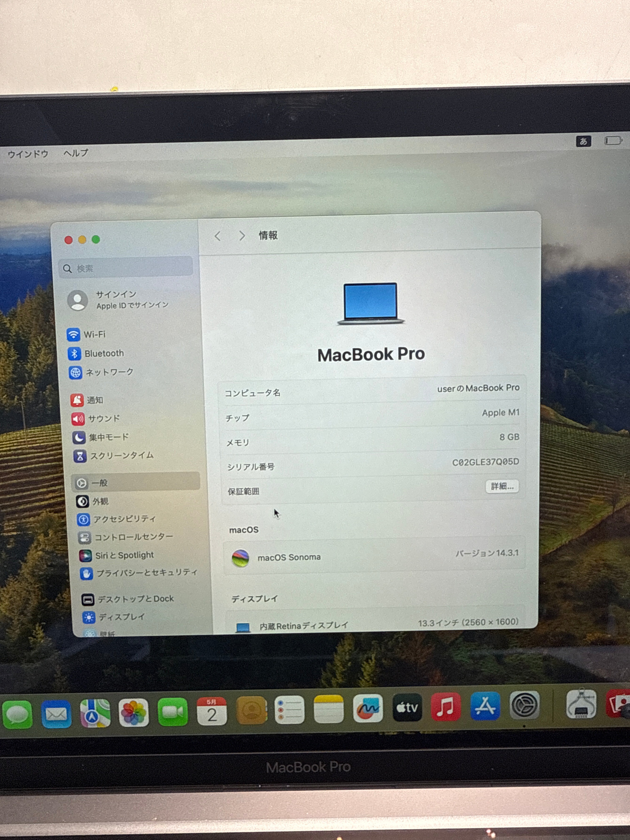Click 詳細... to view warranty coverage

[502, 486]
